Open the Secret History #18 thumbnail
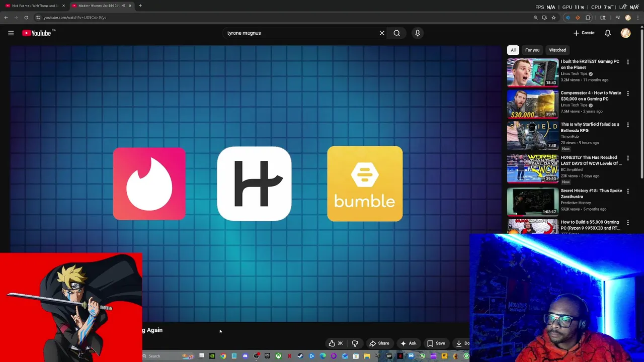The height and width of the screenshot is (362, 644). point(532,202)
